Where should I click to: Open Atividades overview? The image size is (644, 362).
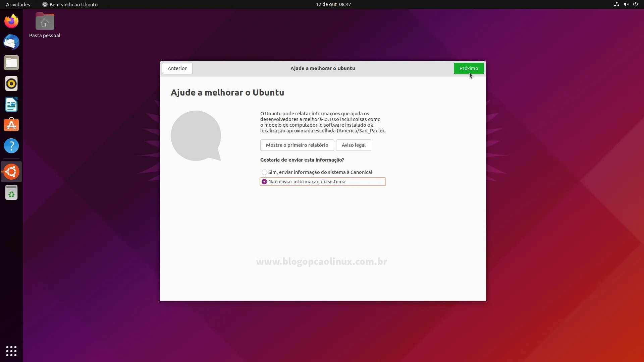[18, 4]
